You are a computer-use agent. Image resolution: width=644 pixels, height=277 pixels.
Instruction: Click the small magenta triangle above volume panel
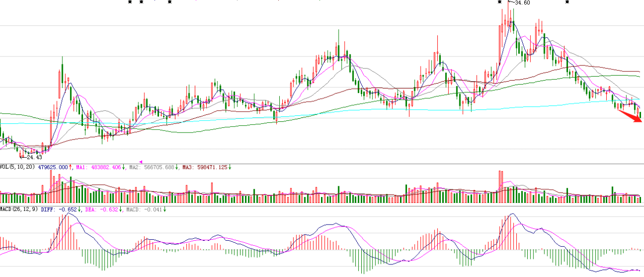(141, 162)
